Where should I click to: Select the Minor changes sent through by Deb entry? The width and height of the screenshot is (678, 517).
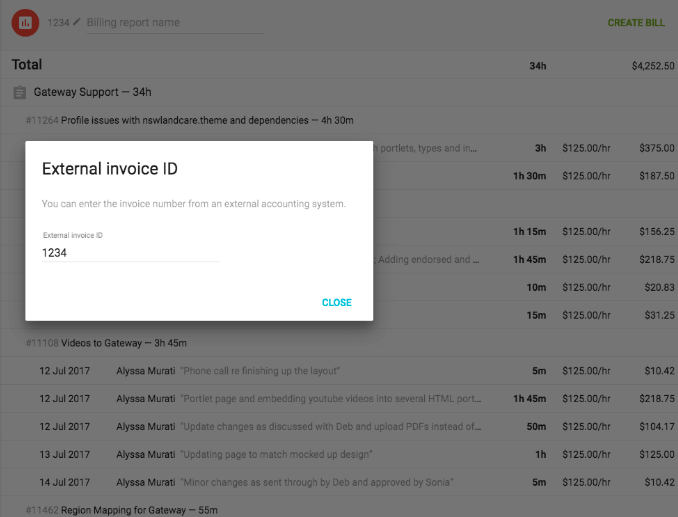pyautogui.click(x=339, y=482)
